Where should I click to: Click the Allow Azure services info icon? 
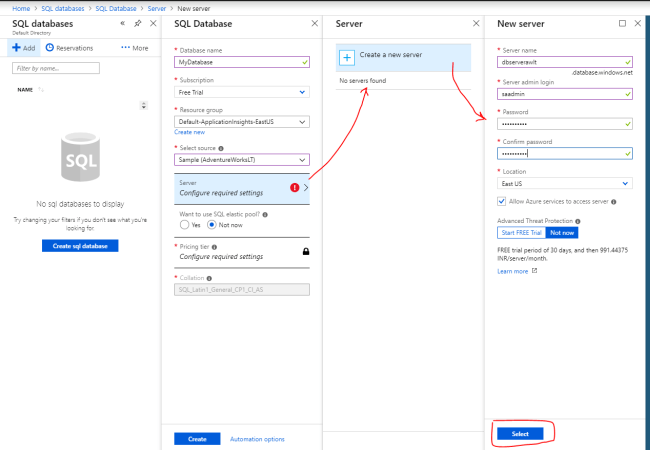(x=614, y=202)
